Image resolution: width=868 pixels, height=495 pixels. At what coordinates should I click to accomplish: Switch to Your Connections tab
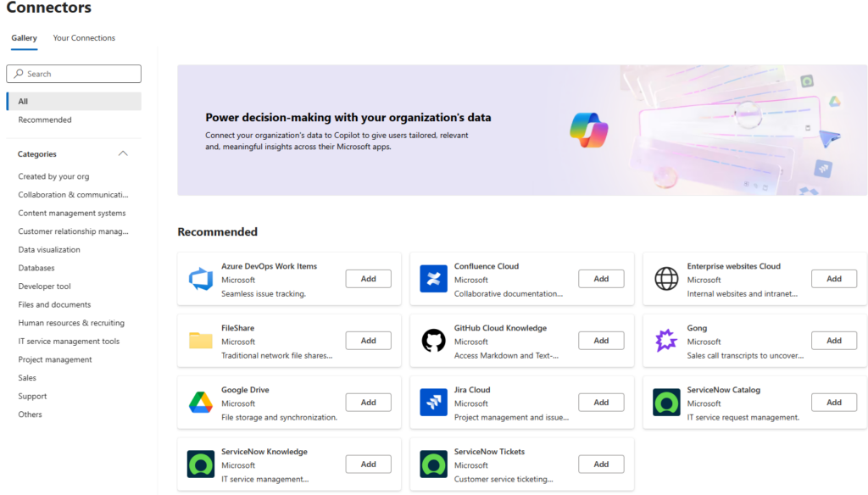click(x=84, y=37)
